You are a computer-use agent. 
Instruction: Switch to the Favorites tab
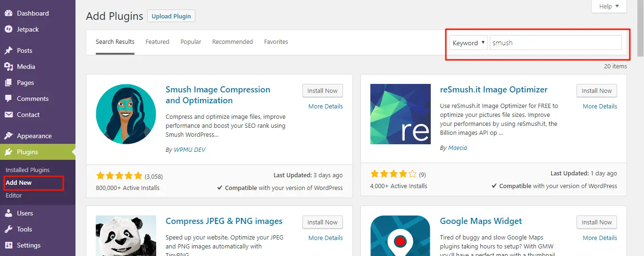pyautogui.click(x=276, y=42)
